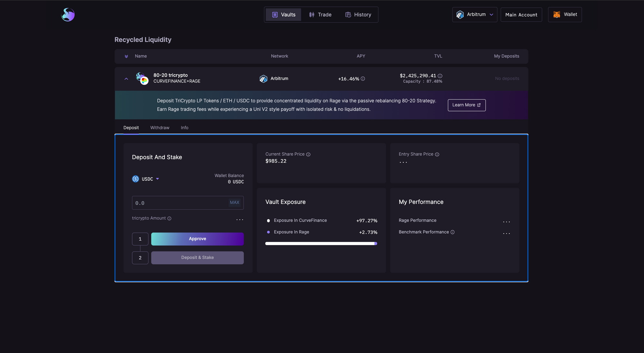644x353 pixels.
Task: Click the TVL info icon
Action: [440, 76]
